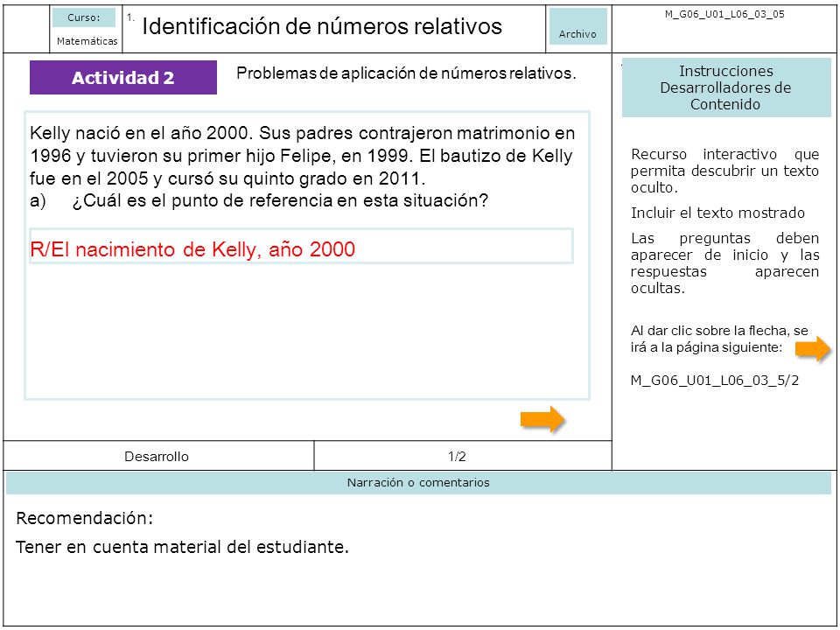The width and height of the screenshot is (840, 630).
Task: Click the line Tener en cuenta material del estudiante
Action: (182, 547)
